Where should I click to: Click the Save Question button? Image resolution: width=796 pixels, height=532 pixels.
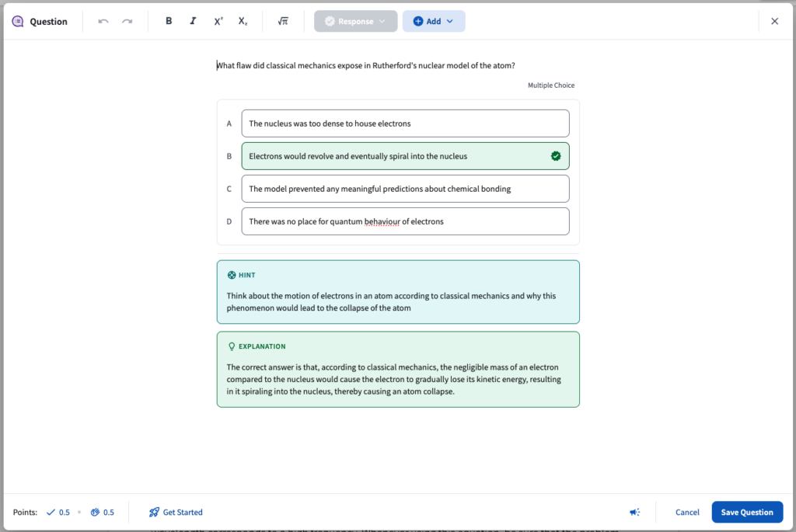[x=747, y=512]
